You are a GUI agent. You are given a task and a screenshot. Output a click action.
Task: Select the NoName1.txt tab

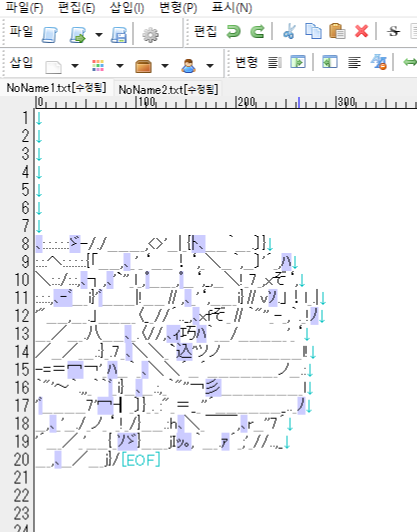[56, 88]
